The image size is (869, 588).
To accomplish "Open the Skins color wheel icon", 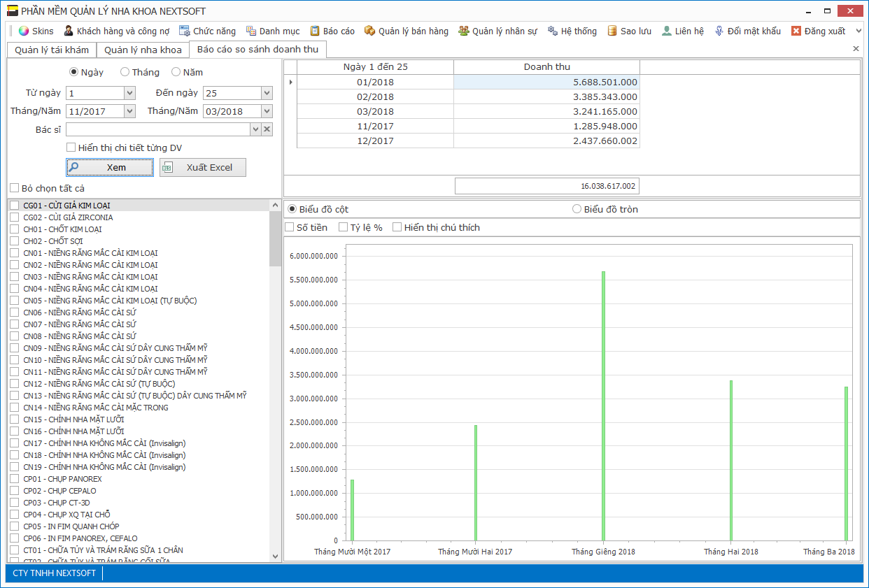I will pyautogui.click(x=24, y=31).
